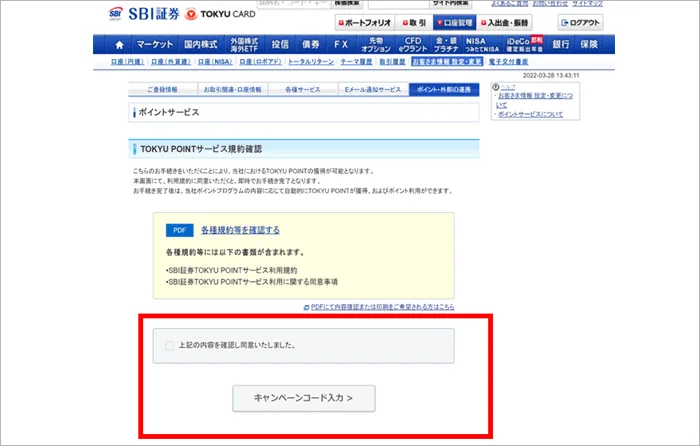Open 保険 menu
Image resolution: width=700 pixels, height=446 pixels.
[589, 44]
